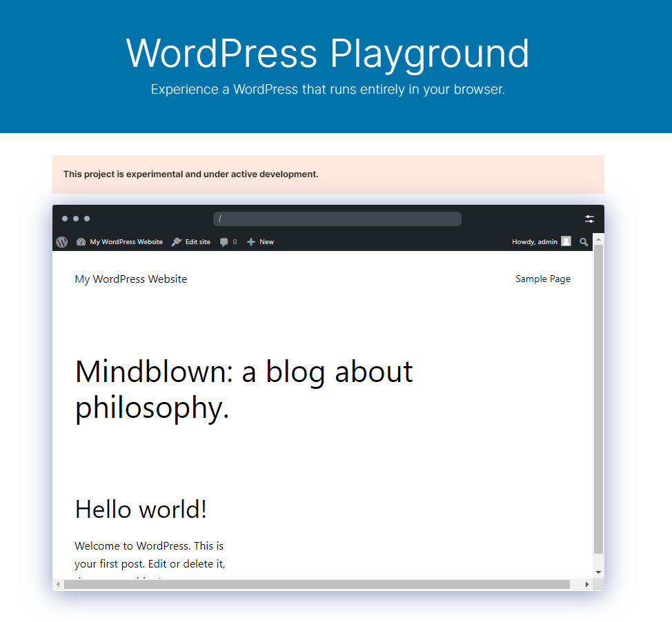Screen dimensions: 672x622
Task: Click the admin avatar image
Action: [x=566, y=241]
